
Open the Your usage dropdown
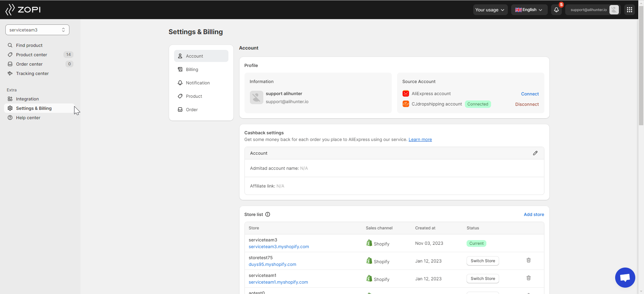490,10
